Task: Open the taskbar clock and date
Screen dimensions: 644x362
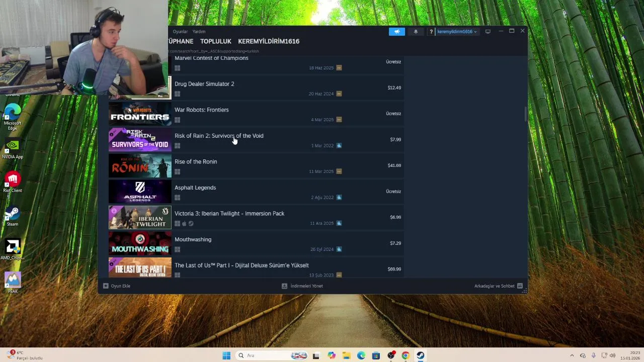Action: (630, 355)
